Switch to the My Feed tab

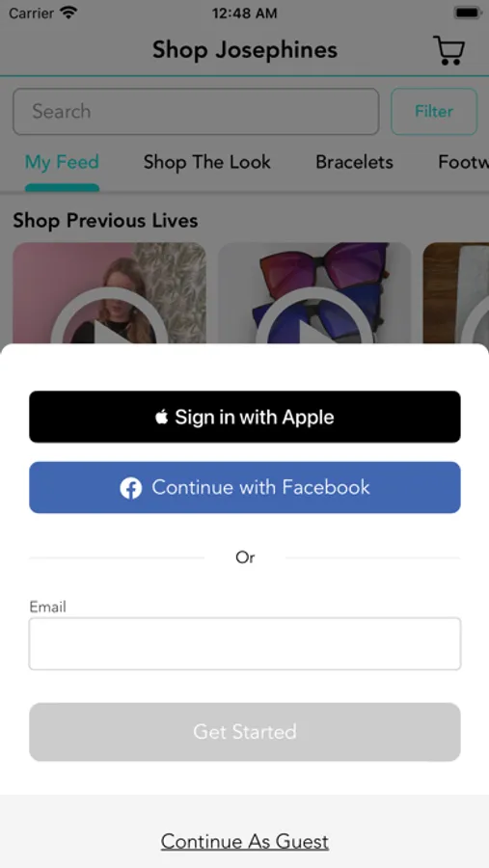pos(62,162)
